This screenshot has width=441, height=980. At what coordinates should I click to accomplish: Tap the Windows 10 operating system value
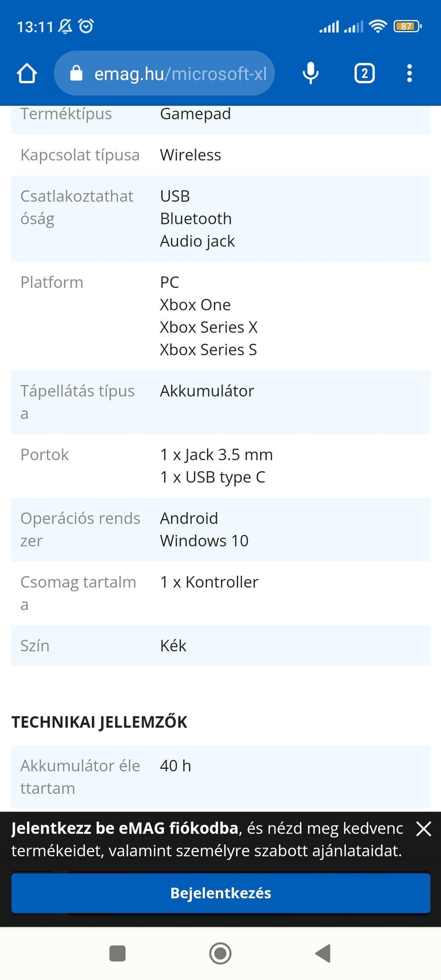click(x=204, y=541)
